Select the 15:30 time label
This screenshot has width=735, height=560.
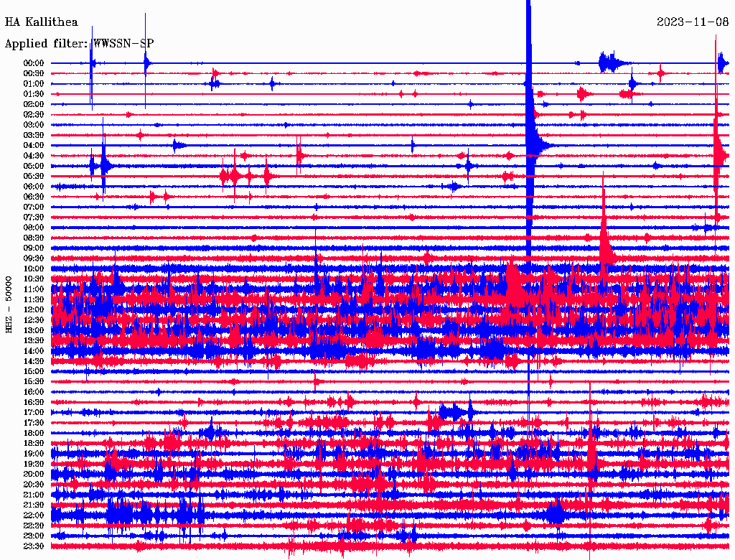[x=34, y=382]
